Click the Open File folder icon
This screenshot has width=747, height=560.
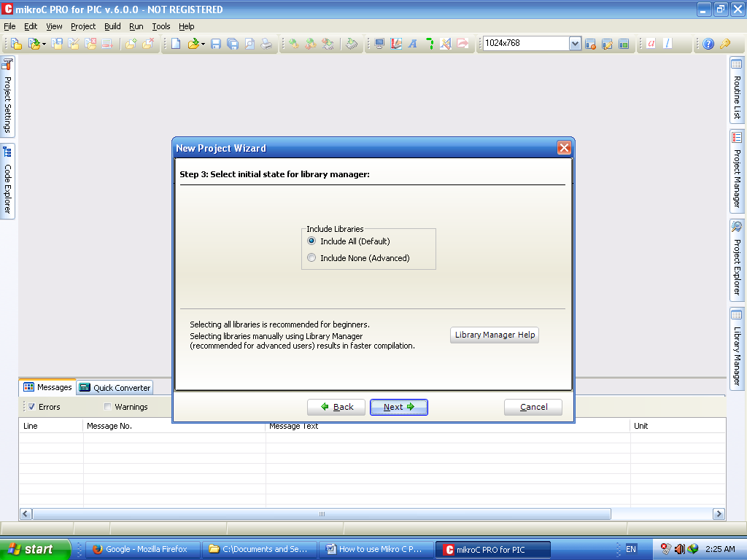(x=193, y=44)
